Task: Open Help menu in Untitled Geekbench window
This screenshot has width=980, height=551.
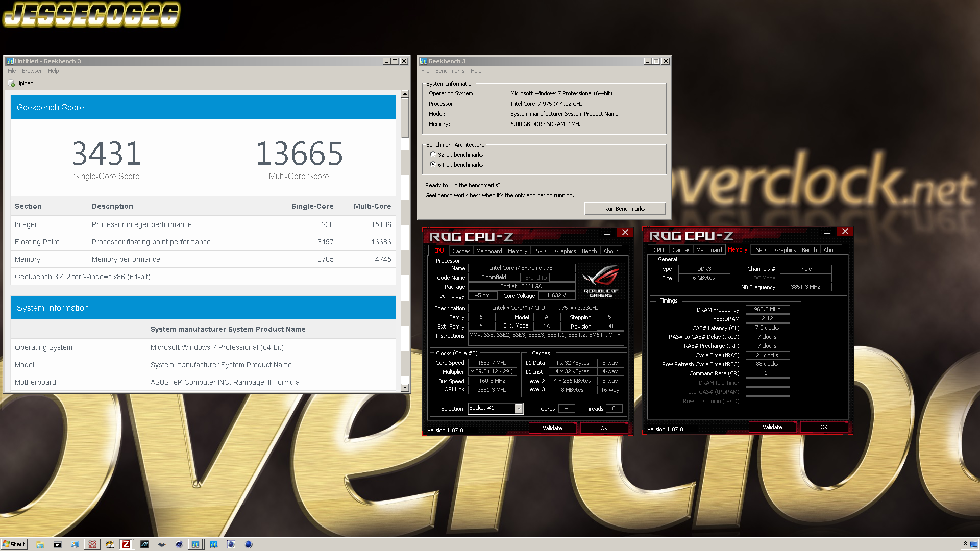Action: coord(54,71)
